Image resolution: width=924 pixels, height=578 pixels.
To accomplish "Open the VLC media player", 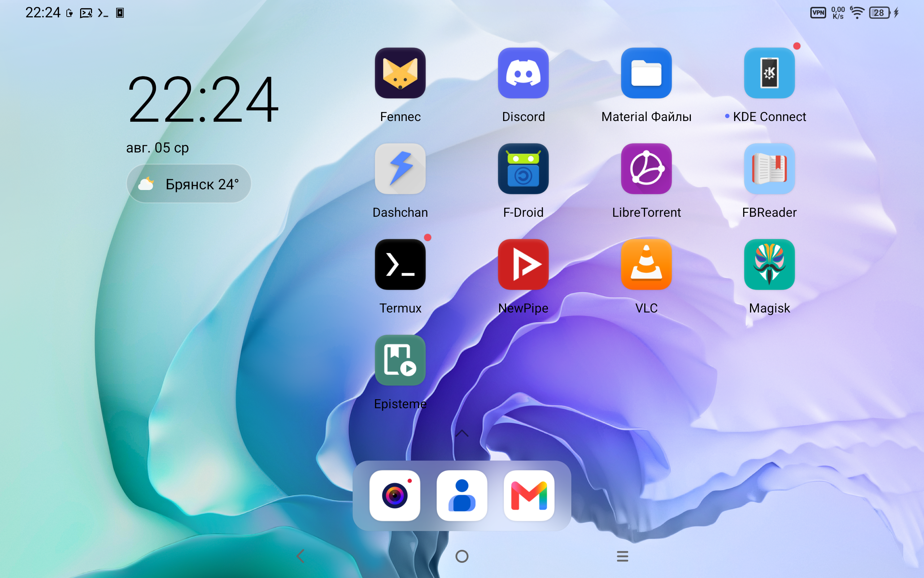I will point(646,264).
